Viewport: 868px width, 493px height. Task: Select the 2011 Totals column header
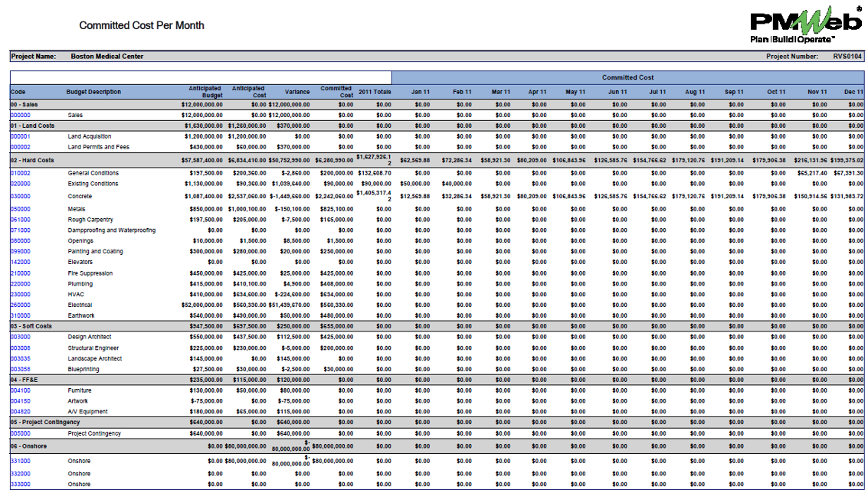[375, 92]
